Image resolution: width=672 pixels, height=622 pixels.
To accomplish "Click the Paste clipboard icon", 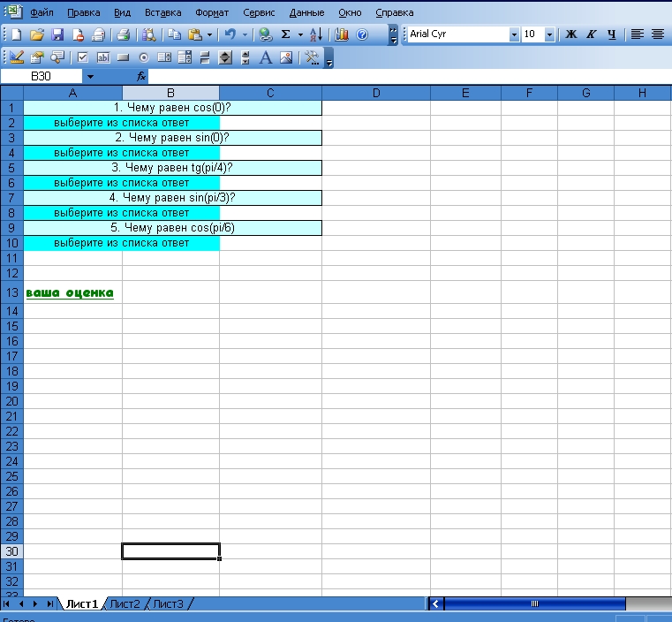I will tap(195, 34).
